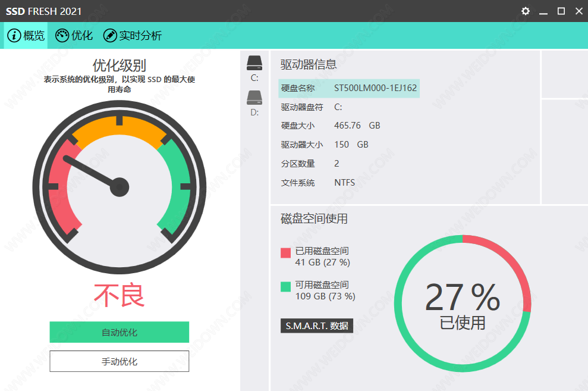Start 自动优化 automatic optimization
588x391 pixels.
point(119,332)
